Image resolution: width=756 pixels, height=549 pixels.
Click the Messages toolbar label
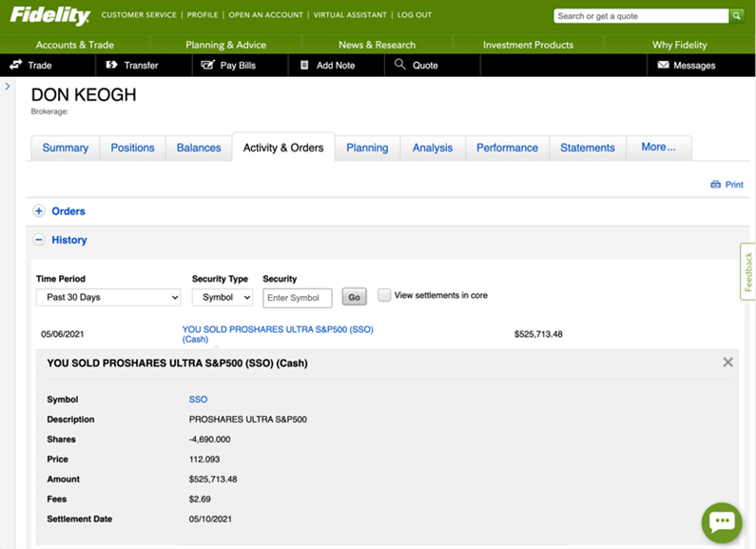coord(694,65)
